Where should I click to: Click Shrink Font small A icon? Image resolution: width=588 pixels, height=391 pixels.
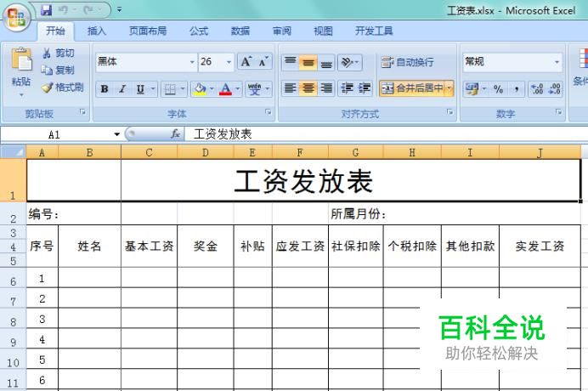click(263, 62)
